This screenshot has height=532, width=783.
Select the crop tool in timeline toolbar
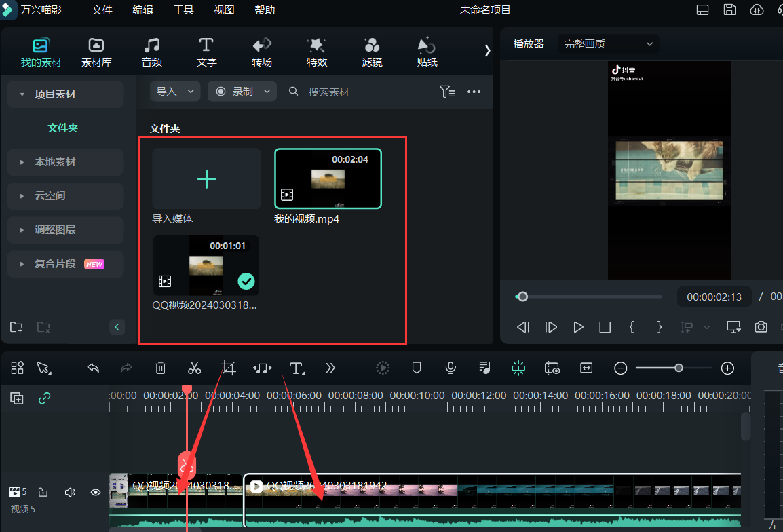click(x=228, y=368)
